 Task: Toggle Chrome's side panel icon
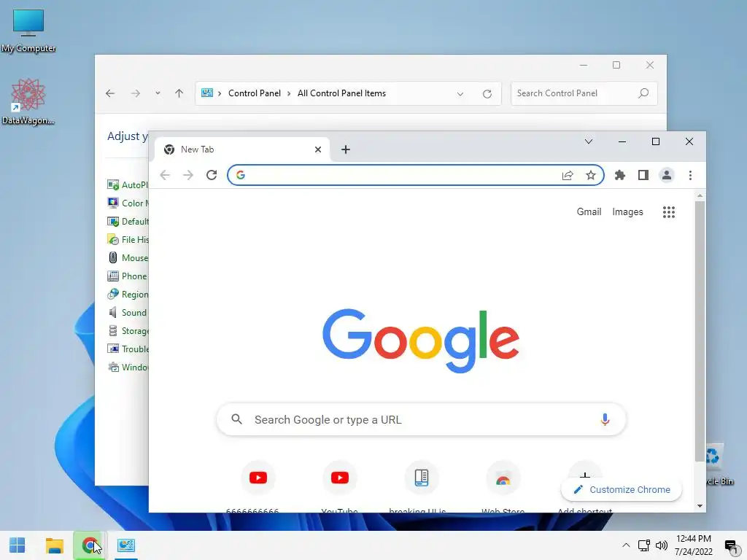(643, 175)
